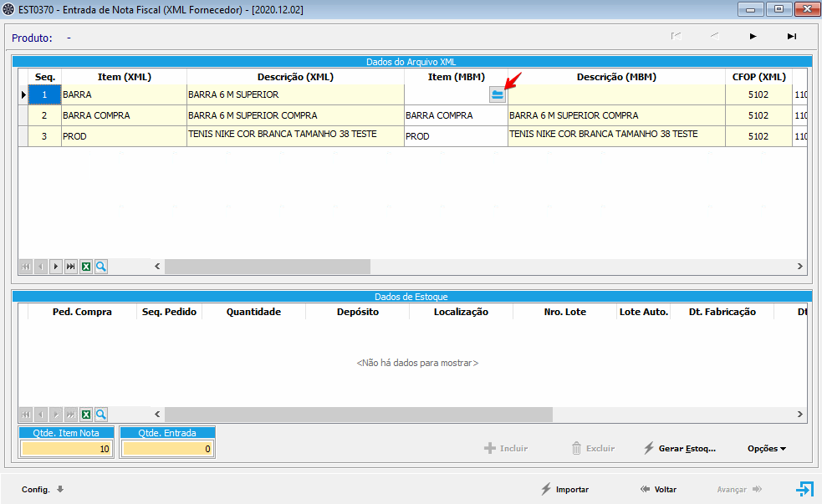Click the CFOP (XML) column header
Viewport: 822px width, 504px height.
click(758, 77)
